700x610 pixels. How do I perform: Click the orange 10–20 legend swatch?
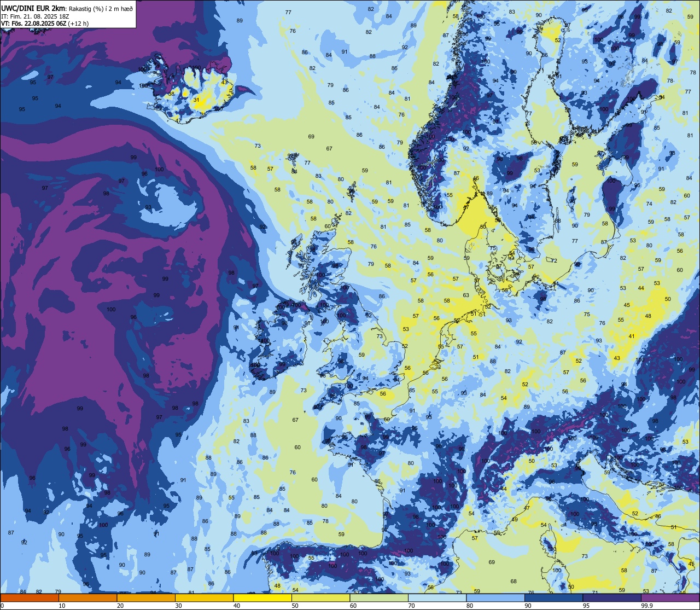tap(87, 597)
